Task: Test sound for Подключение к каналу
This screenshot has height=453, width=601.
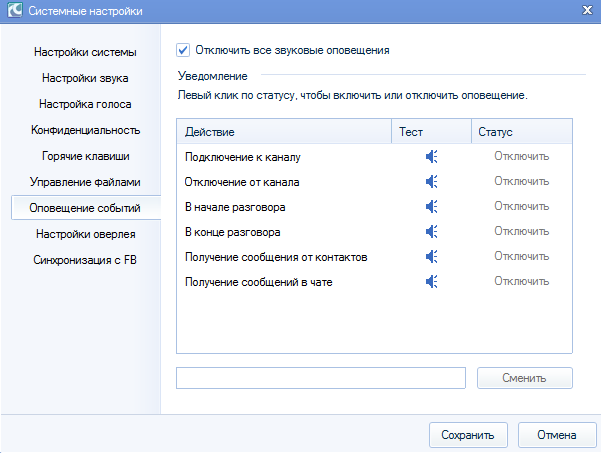Action: [x=432, y=157]
